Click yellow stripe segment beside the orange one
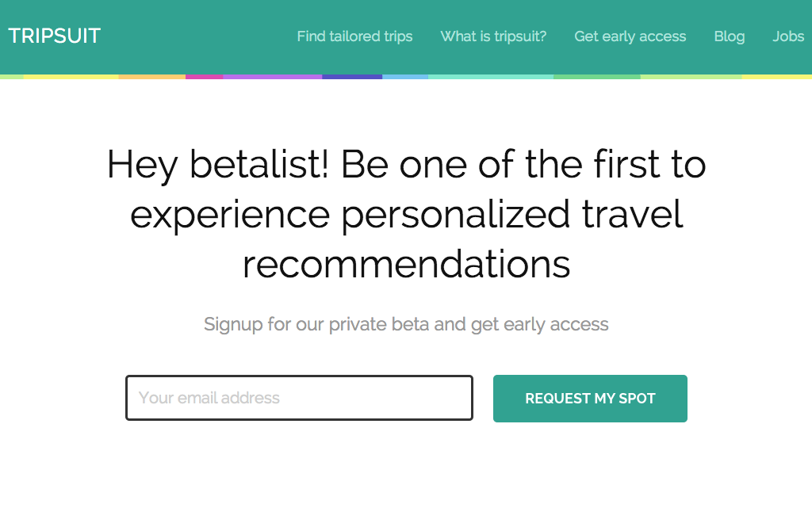Screen dimensions: 812x527 point(71,77)
